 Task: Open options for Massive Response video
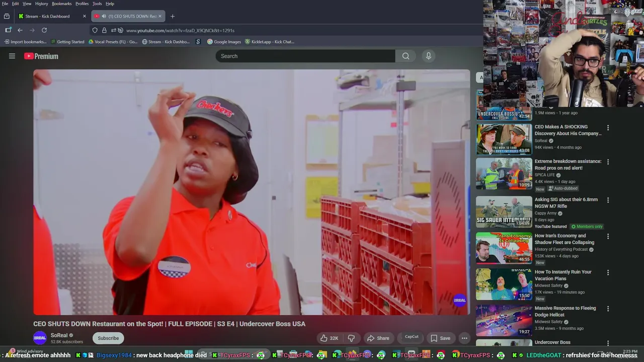pos(608,309)
